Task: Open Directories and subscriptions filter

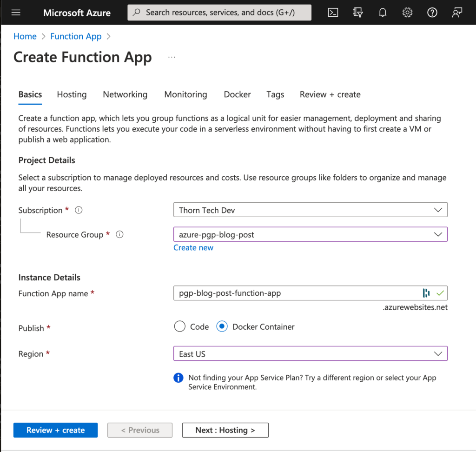Action: [x=357, y=13]
